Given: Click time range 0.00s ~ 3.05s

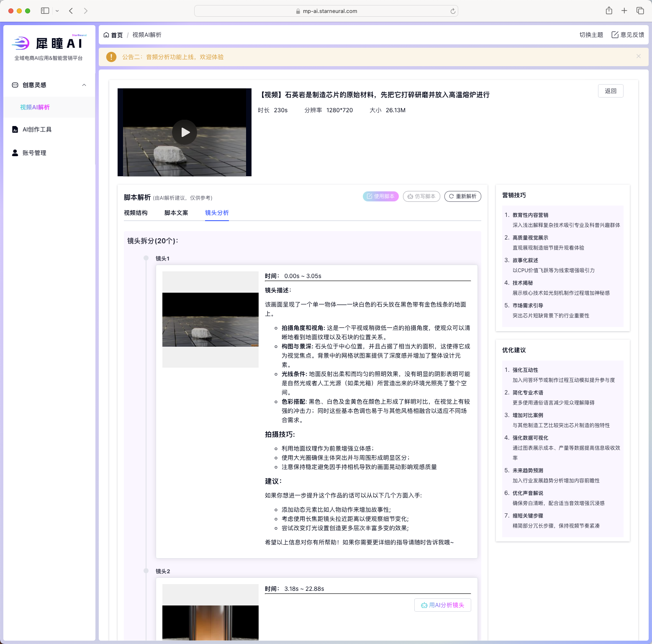Looking at the screenshot, I should click(303, 276).
